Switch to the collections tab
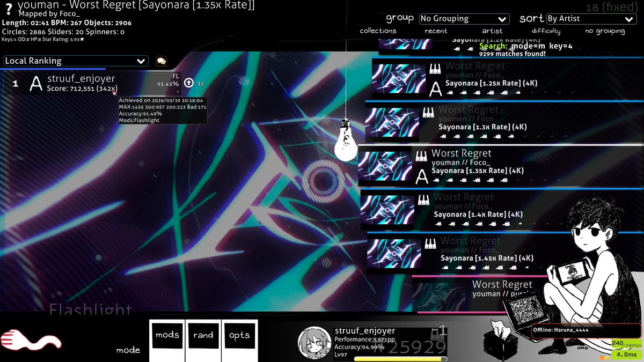Viewport: 644px width, 362px height. coord(378,31)
